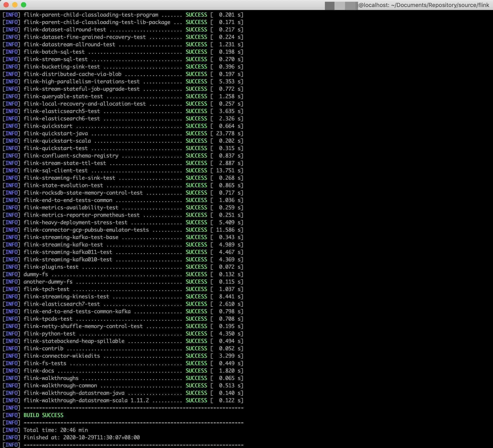Image resolution: width=493 pixels, height=448 pixels.
Task: Click the flink-fs-tests line
Action: [123, 363]
